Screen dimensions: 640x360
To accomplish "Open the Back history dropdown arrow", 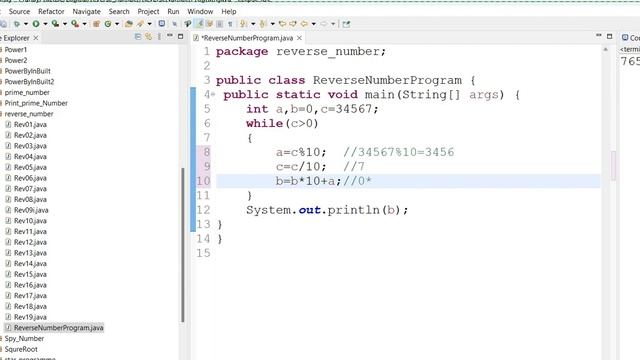I will 313,24.
